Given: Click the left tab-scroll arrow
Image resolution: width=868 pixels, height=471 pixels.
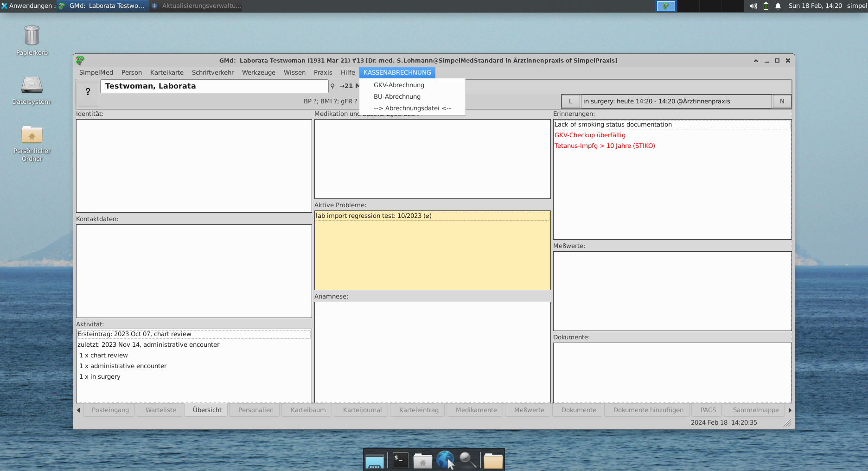Looking at the screenshot, I should click(78, 410).
